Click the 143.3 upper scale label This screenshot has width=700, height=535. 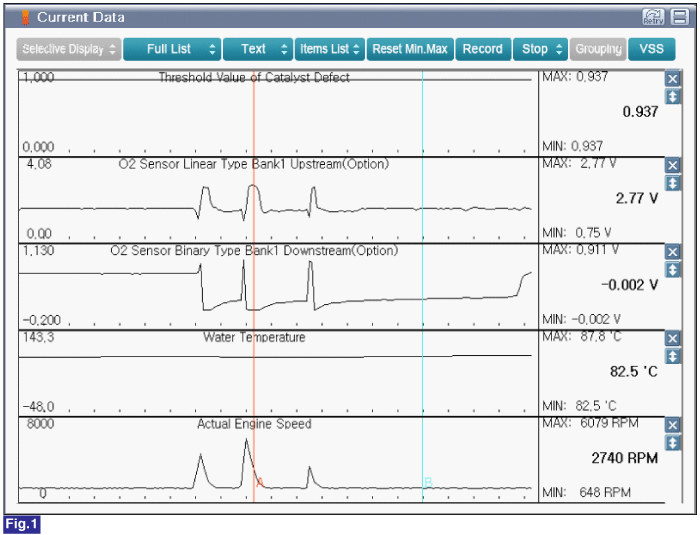point(38,337)
